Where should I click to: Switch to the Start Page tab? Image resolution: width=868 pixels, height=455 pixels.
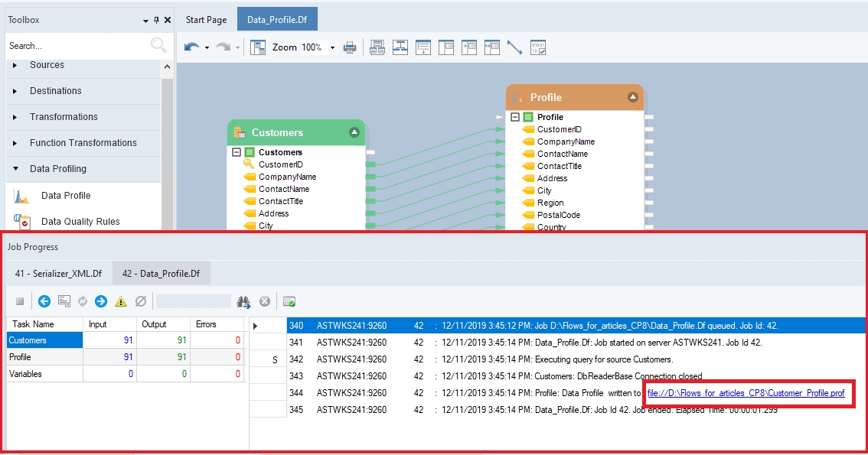point(206,20)
